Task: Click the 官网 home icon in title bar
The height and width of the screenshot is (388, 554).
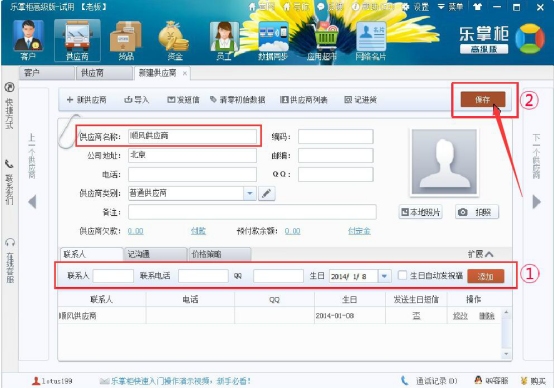Action: click(x=252, y=7)
